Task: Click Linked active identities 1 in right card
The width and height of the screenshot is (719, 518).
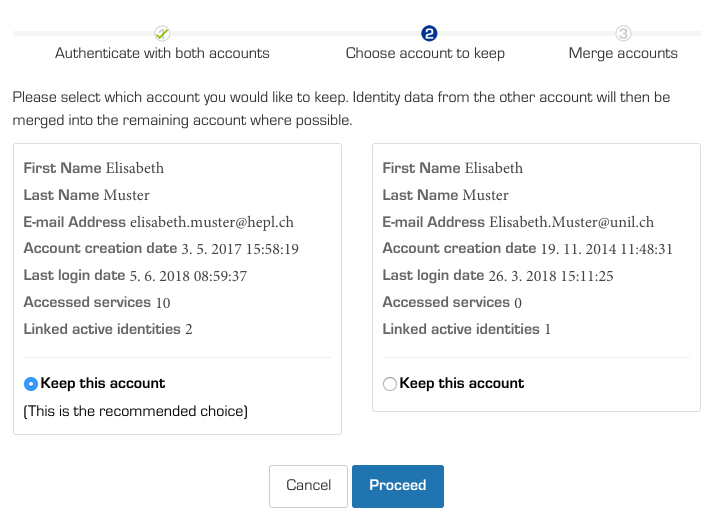Action: click(467, 329)
